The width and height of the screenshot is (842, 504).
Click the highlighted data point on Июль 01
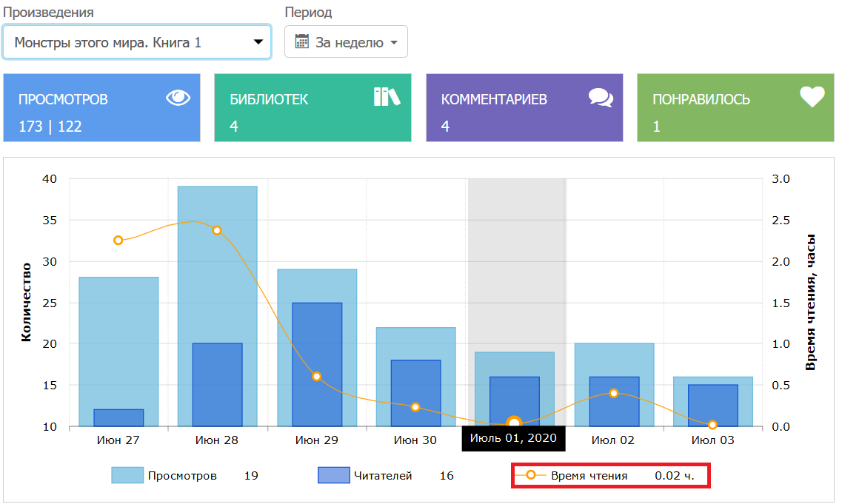[x=514, y=423]
